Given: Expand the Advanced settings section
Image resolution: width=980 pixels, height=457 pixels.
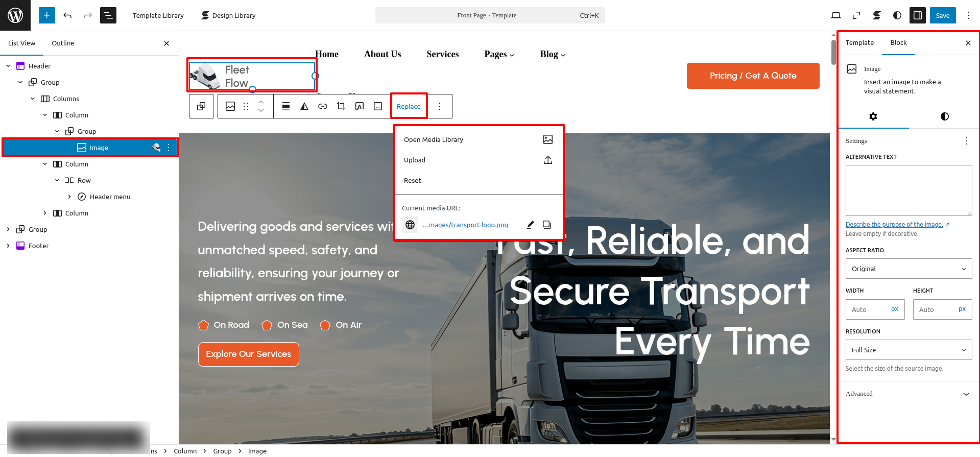Looking at the screenshot, I should [x=909, y=394].
